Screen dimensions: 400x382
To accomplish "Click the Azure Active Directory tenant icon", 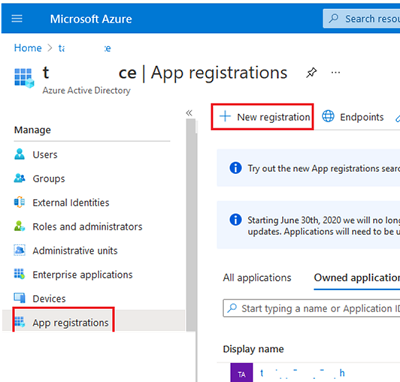I will pyautogui.click(x=24, y=78).
